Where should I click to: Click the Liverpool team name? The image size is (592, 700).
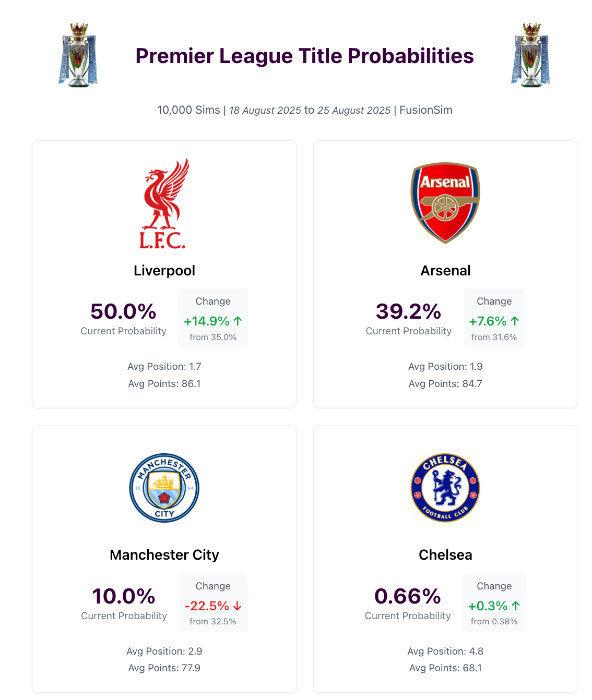[164, 271]
